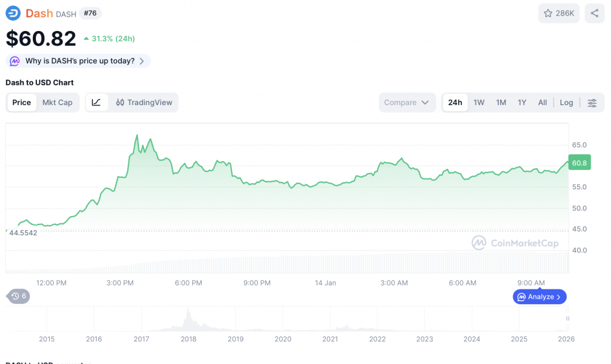Click the #76 rank badge

(91, 13)
